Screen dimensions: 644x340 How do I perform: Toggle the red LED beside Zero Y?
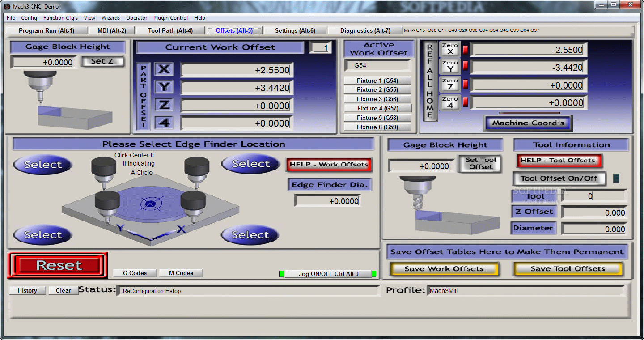coord(465,67)
